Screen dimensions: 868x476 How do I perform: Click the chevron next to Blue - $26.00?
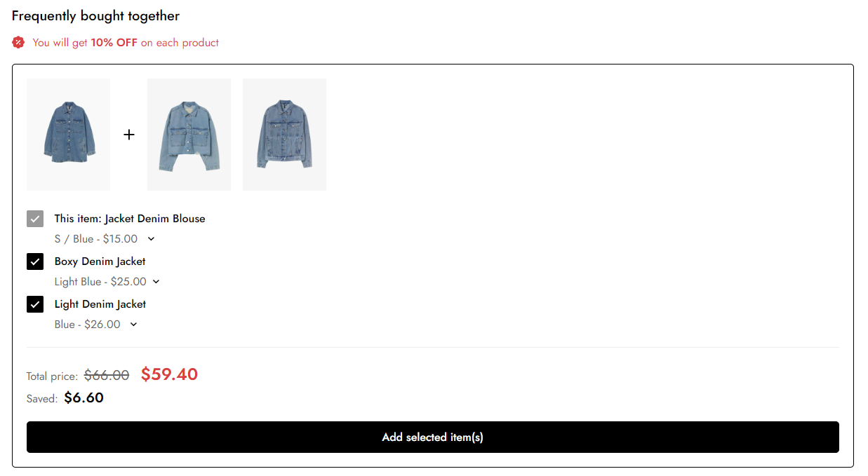pyautogui.click(x=134, y=325)
